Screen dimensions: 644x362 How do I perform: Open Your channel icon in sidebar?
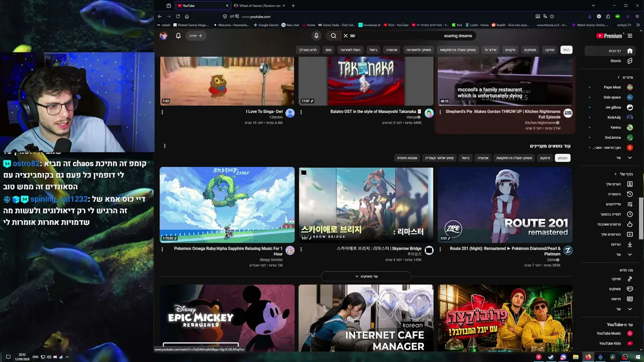click(x=630, y=184)
